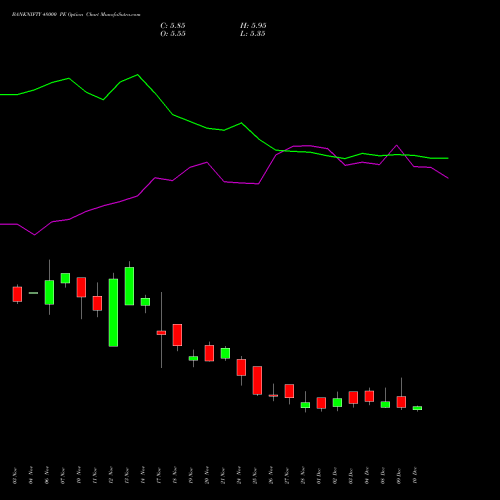
Task: Click the '17 Nov' date label
Action: (159, 475)
